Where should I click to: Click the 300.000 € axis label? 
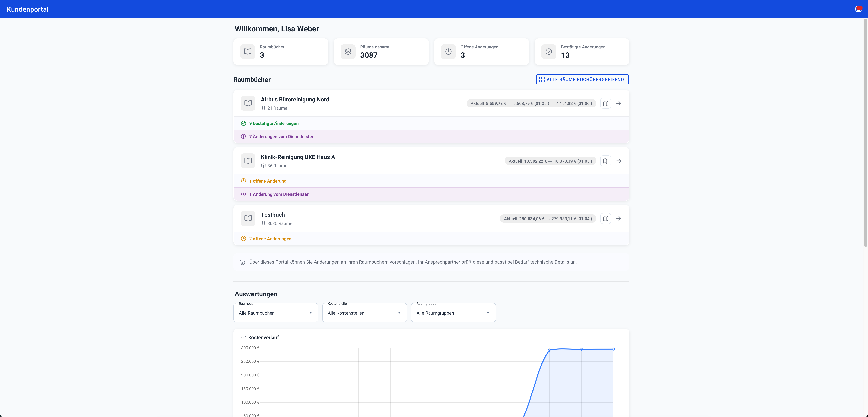click(x=250, y=348)
